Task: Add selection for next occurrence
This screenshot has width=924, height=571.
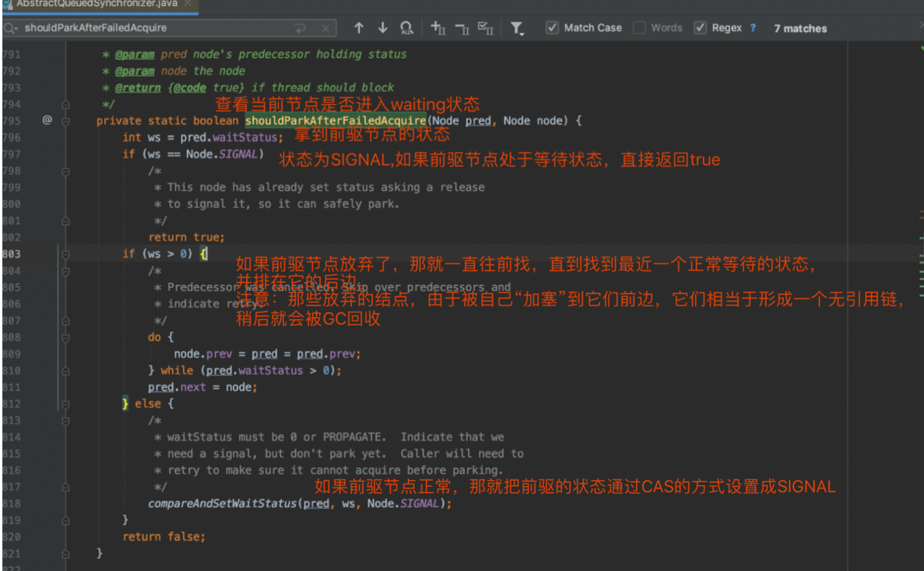Action: [437, 28]
